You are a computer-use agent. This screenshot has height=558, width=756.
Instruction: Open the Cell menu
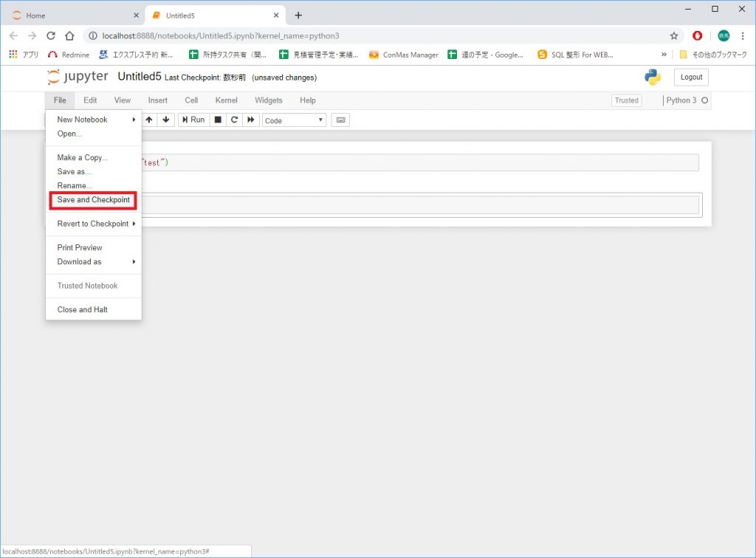[x=191, y=100]
